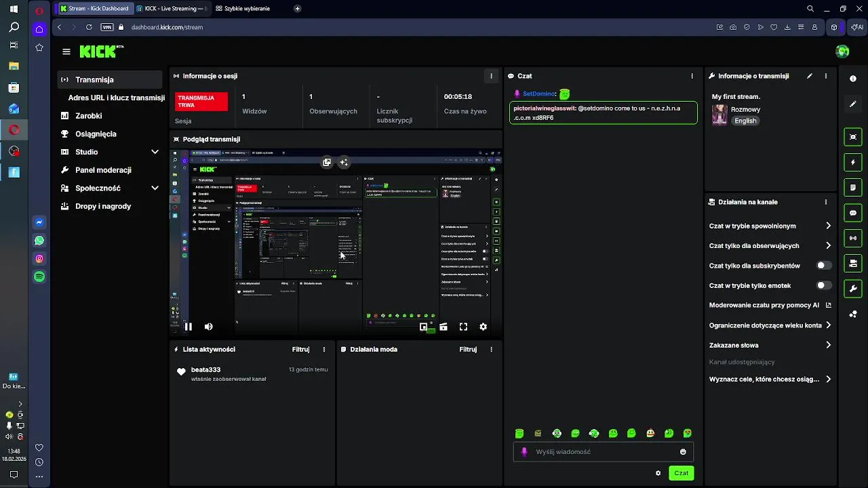Screen dimensions: 868x488
Task: Click the green Czat send button
Action: (x=681, y=473)
